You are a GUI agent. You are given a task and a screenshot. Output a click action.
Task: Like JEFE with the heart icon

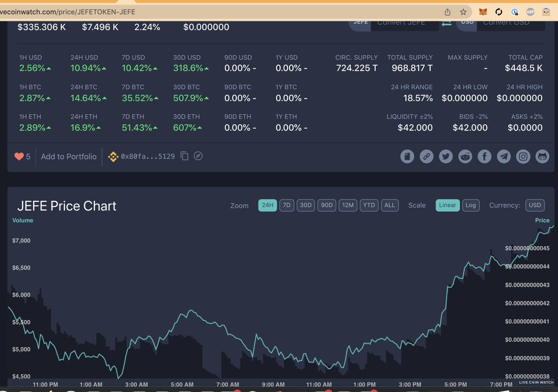tap(19, 157)
